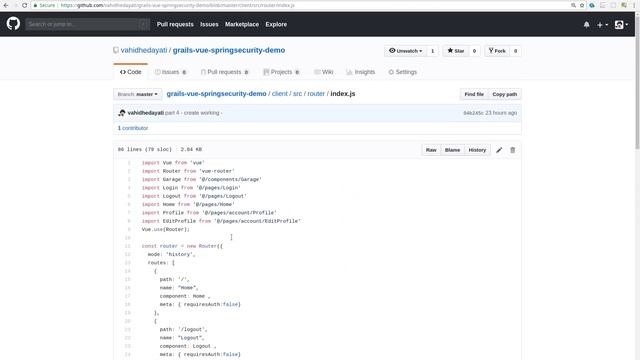
Task: View the Raw file
Action: [431, 150]
